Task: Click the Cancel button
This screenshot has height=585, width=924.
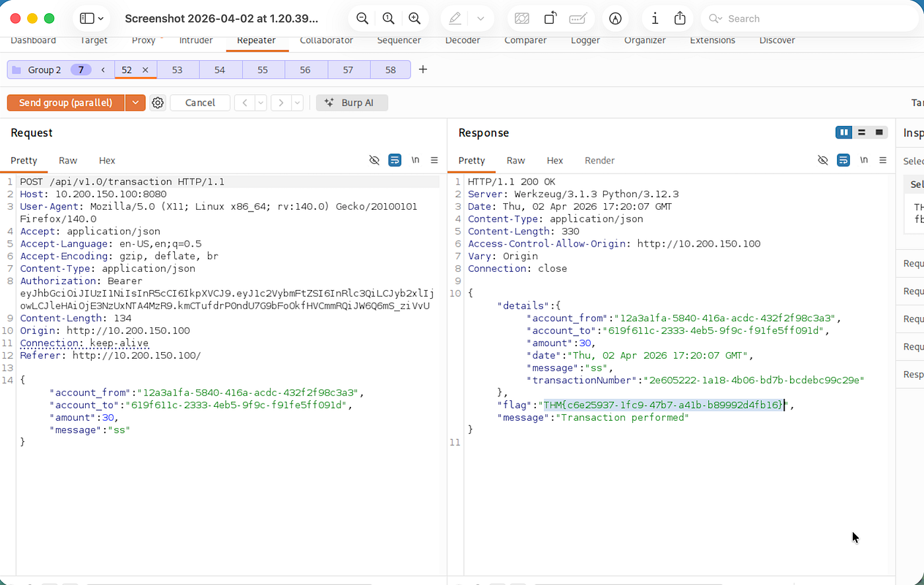Action: pyautogui.click(x=200, y=102)
